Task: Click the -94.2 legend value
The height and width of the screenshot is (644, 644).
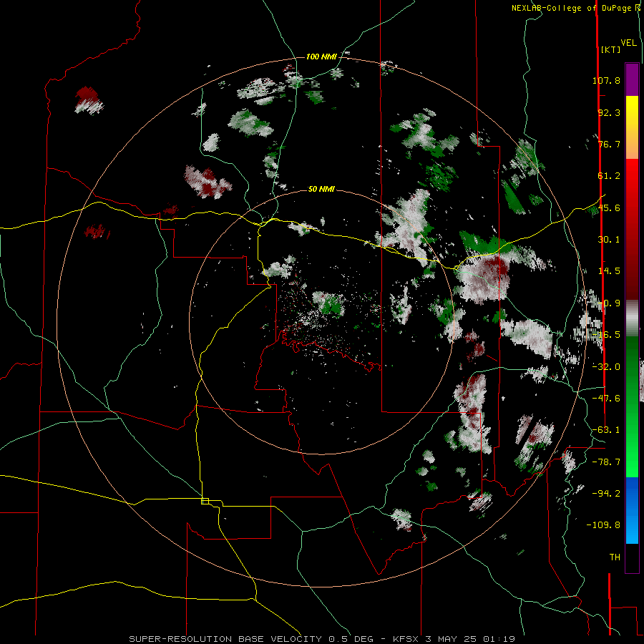Action: point(606,493)
